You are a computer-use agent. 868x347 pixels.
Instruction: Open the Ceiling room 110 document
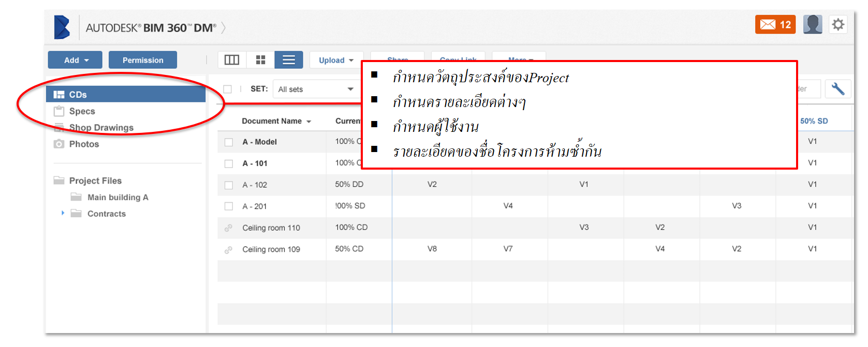pos(271,228)
